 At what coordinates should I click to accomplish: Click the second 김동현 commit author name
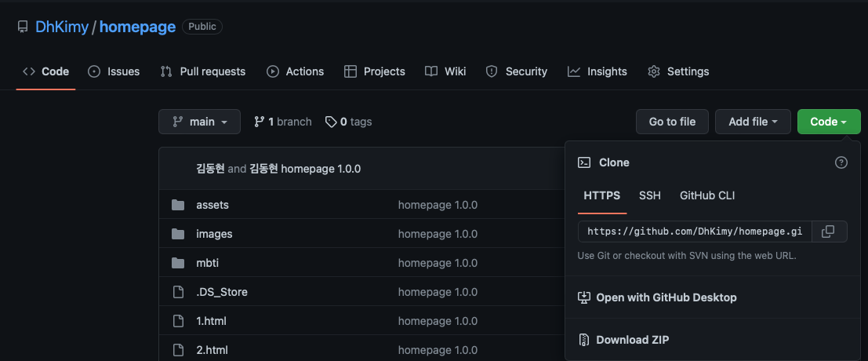coord(263,169)
